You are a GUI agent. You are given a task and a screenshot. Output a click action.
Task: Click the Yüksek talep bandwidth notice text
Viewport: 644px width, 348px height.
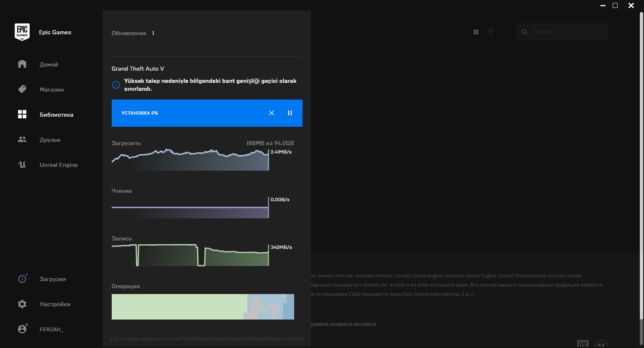click(210, 85)
